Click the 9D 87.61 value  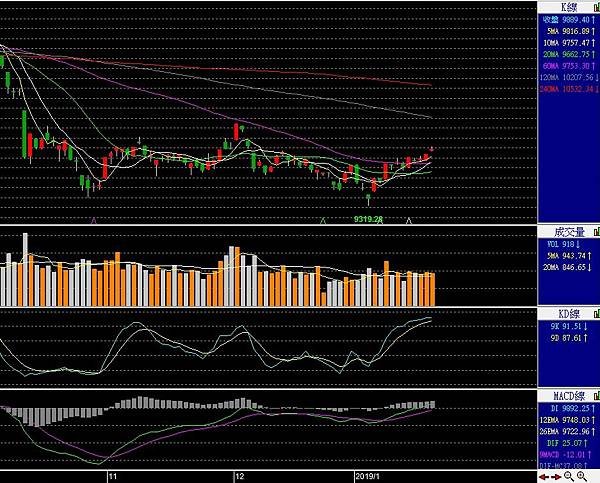coord(569,338)
